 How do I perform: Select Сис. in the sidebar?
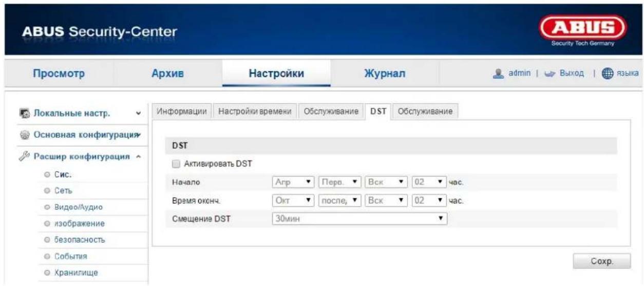62,174
